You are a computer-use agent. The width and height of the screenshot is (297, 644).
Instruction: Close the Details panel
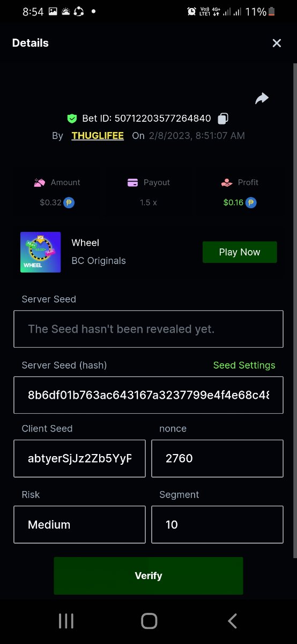277,43
